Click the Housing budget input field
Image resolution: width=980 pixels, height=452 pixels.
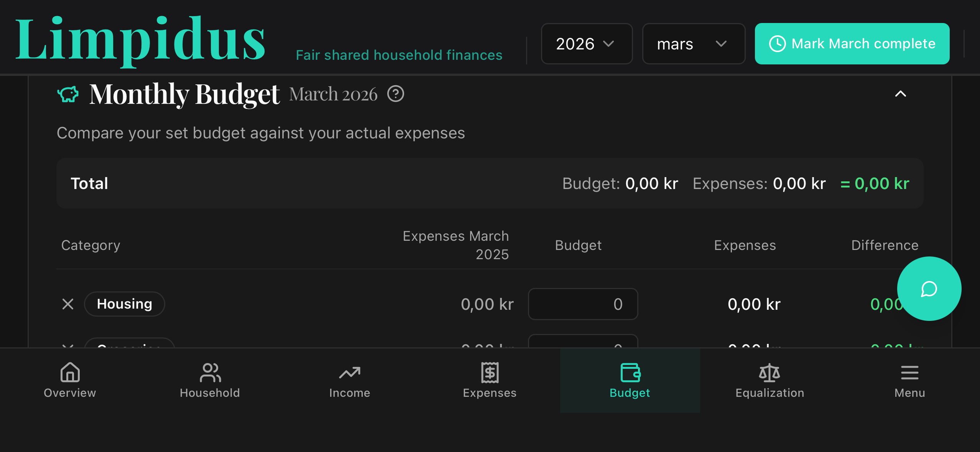pyautogui.click(x=583, y=304)
